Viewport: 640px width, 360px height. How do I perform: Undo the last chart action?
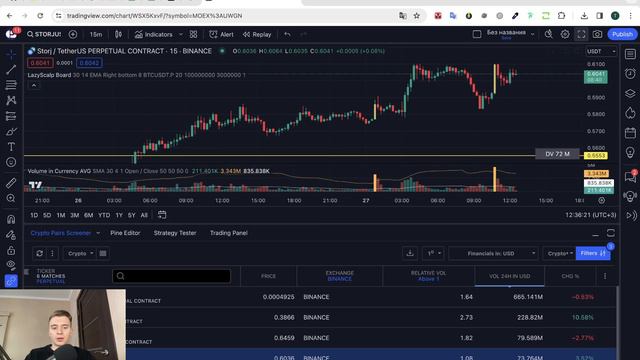pos(287,35)
